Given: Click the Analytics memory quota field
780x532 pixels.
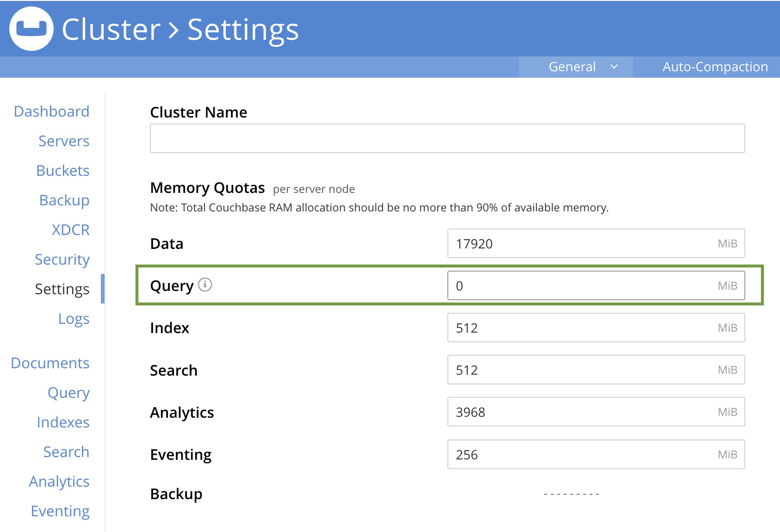Looking at the screenshot, I should click(595, 412).
